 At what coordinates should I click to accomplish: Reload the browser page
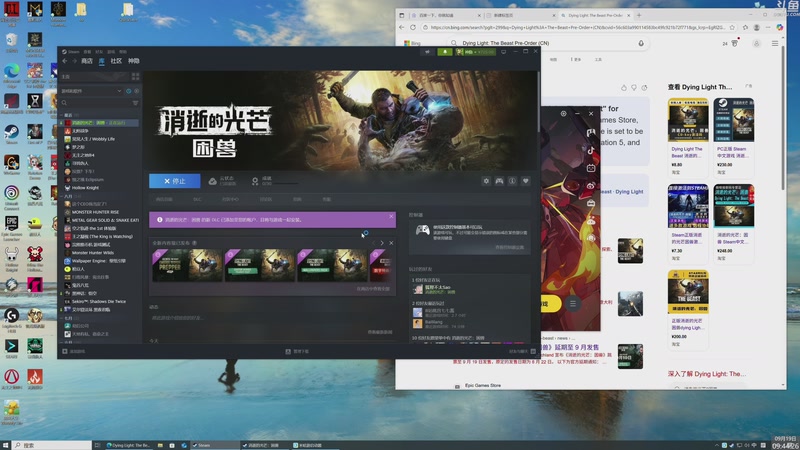413,28
